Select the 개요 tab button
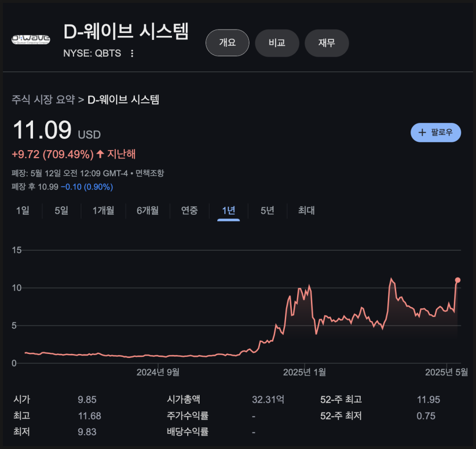The width and height of the screenshot is (476, 449). pos(227,43)
